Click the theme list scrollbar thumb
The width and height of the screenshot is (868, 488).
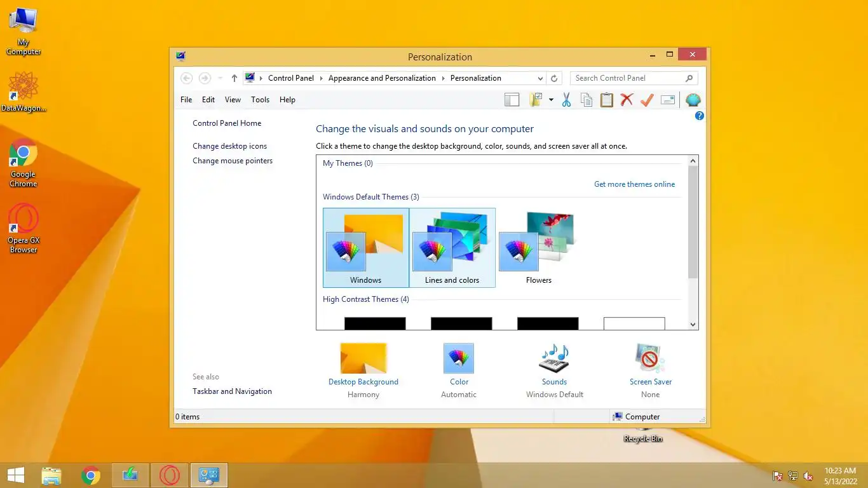coord(693,222)
